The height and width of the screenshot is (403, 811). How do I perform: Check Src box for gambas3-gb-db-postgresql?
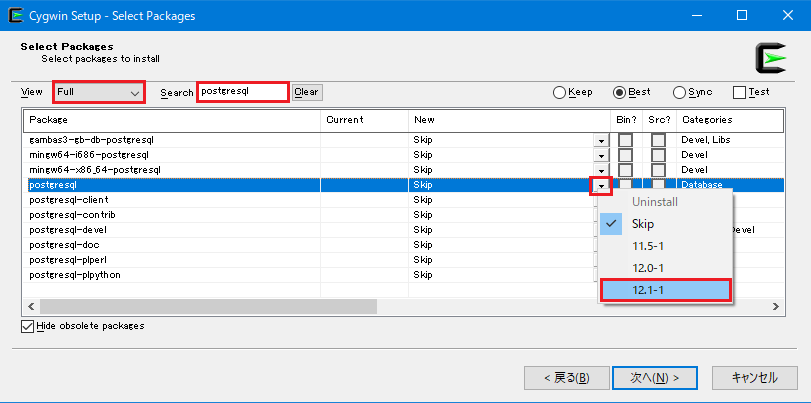pos(658,140)
